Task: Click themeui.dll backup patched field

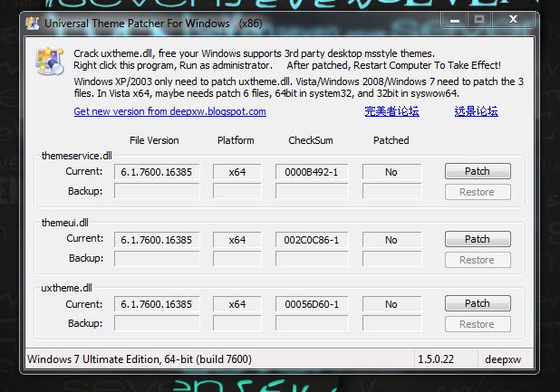Action: point(391,259)
